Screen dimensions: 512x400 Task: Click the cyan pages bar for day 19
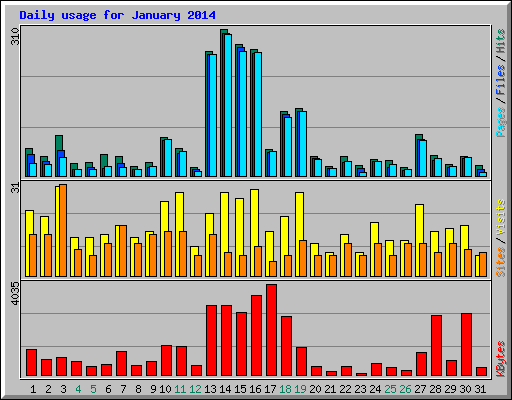coord(303,144)
